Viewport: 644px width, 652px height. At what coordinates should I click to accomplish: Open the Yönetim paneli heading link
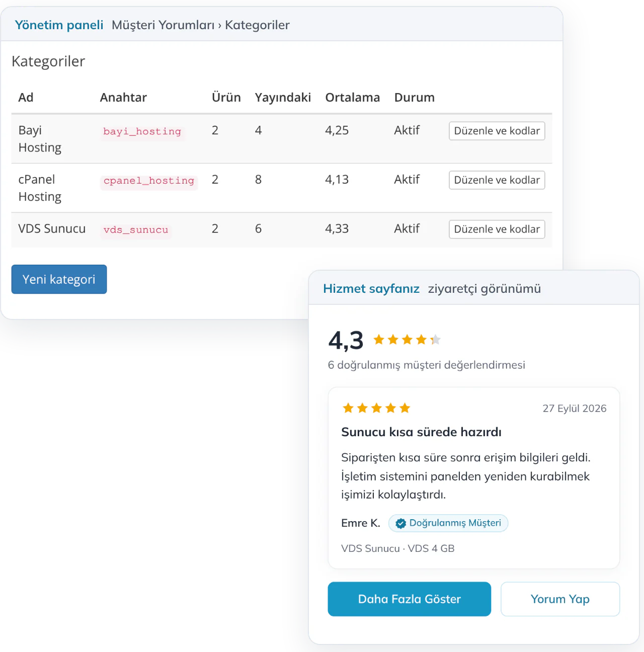[59, 25]
